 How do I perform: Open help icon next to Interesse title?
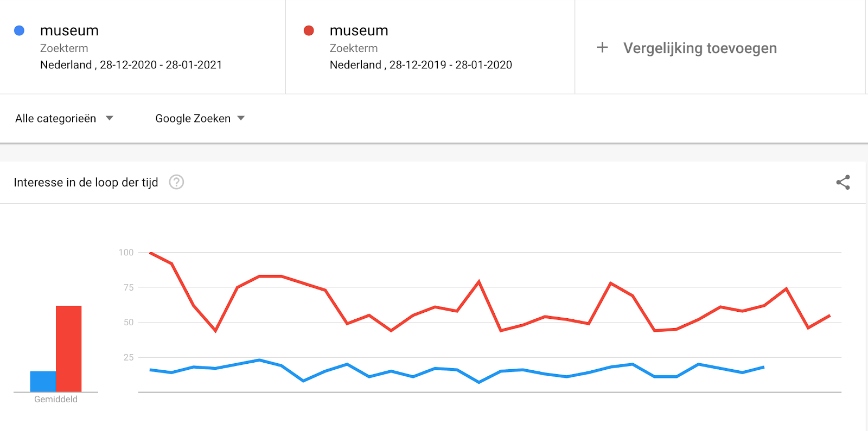coord(176,182)
